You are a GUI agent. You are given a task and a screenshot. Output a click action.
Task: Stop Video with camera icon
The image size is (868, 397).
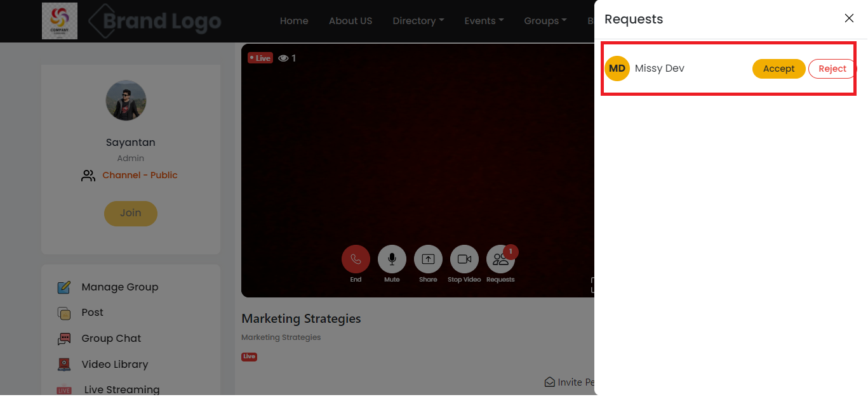464,259
